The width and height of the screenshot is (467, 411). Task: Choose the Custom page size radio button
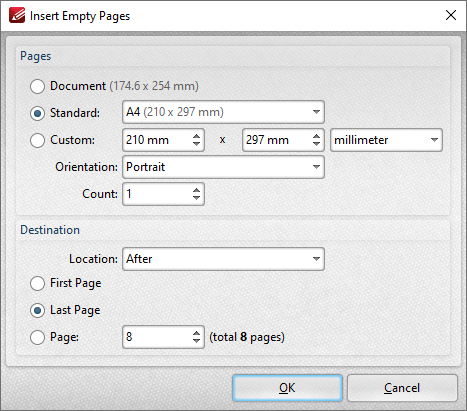pyautogui.click(x=37, y=140)
